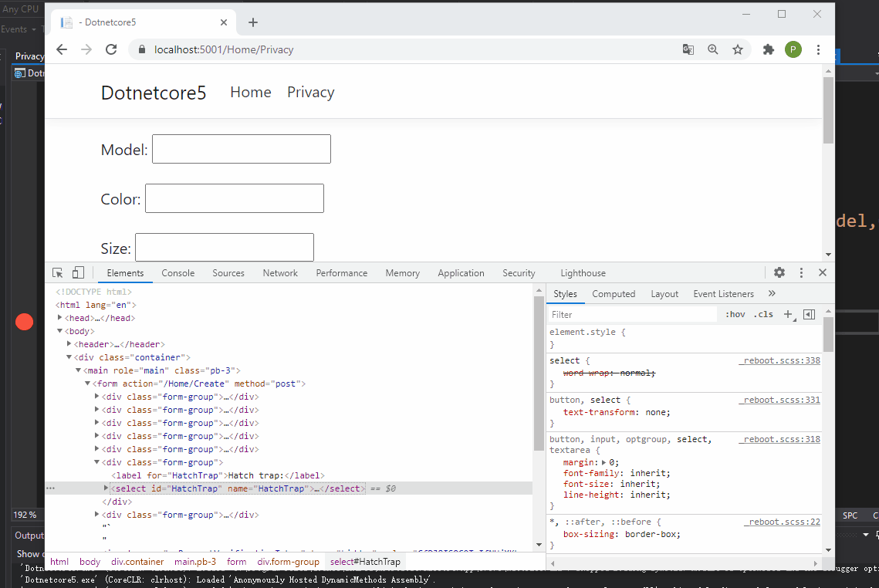Open the Chrome profile avatar
The image size is (879, 588).
[793, 49]
